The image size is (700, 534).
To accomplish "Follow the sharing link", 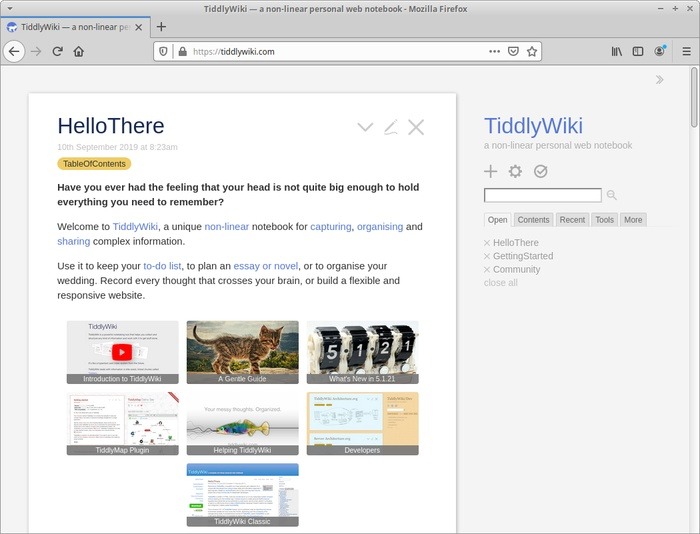I will click(74, 242).
